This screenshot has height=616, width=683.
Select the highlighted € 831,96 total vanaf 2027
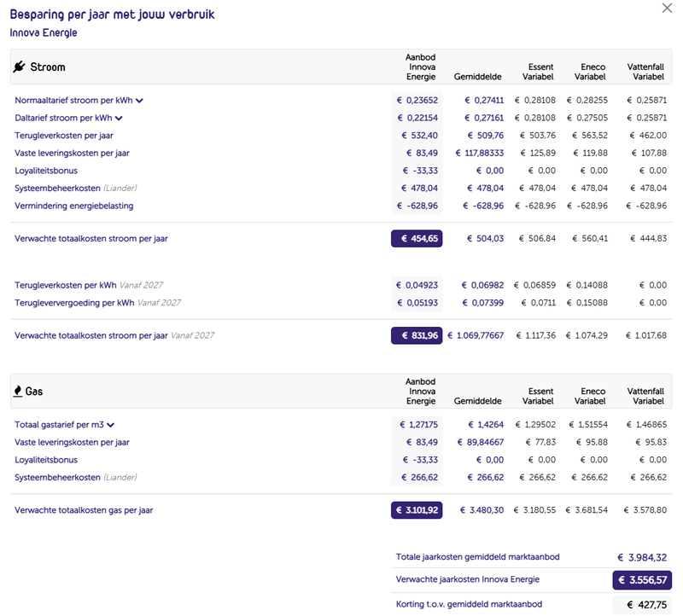point(417,335)
